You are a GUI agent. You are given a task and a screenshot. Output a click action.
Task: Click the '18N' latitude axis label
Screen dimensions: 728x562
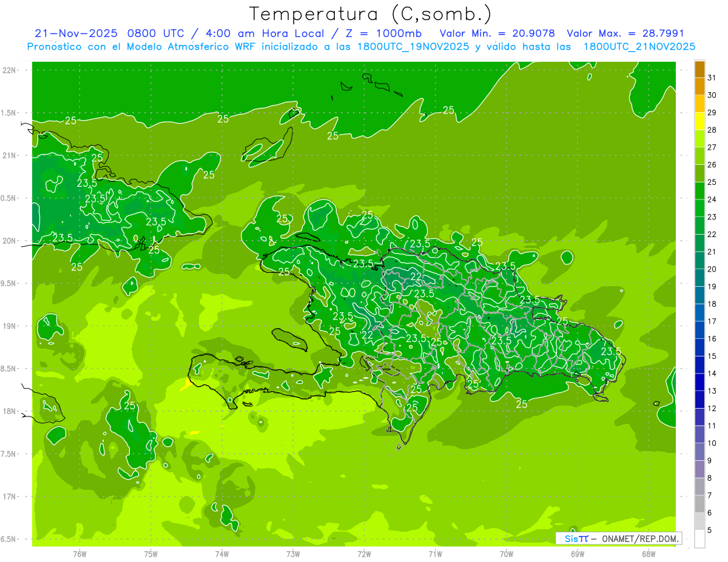(10, 411)
